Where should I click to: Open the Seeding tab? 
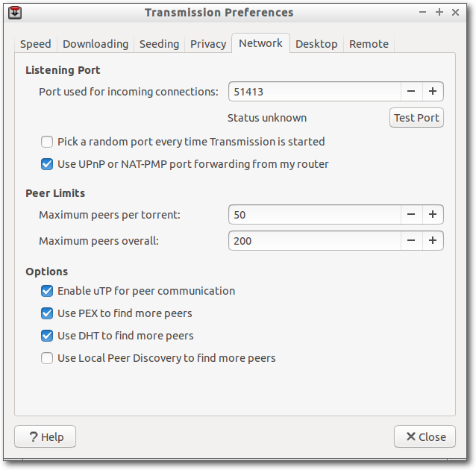point(159,44)
